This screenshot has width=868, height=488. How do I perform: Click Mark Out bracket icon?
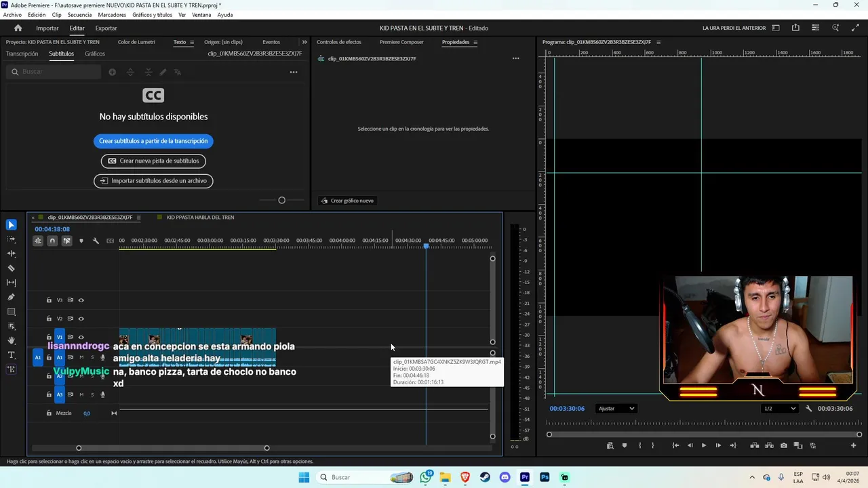[653, 445]
